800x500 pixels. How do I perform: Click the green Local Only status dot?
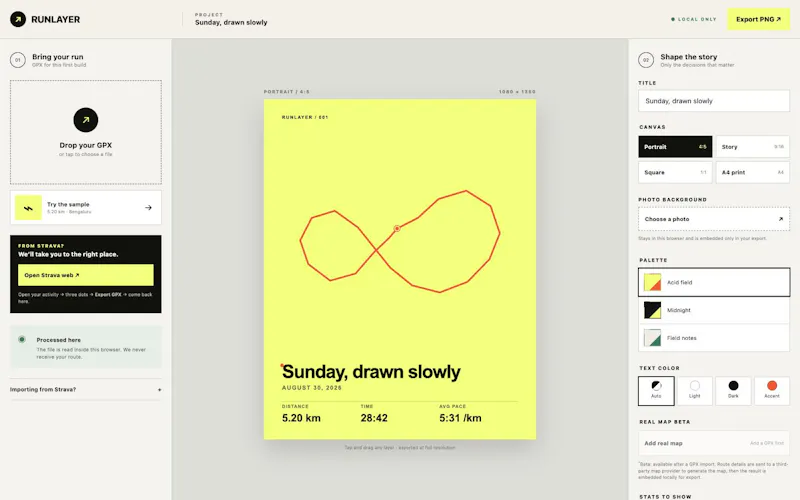click(x=673, y=19)
